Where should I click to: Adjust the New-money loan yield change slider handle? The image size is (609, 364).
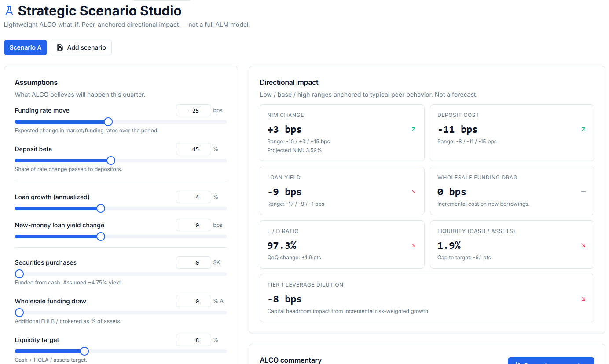(x=101, y=237)
